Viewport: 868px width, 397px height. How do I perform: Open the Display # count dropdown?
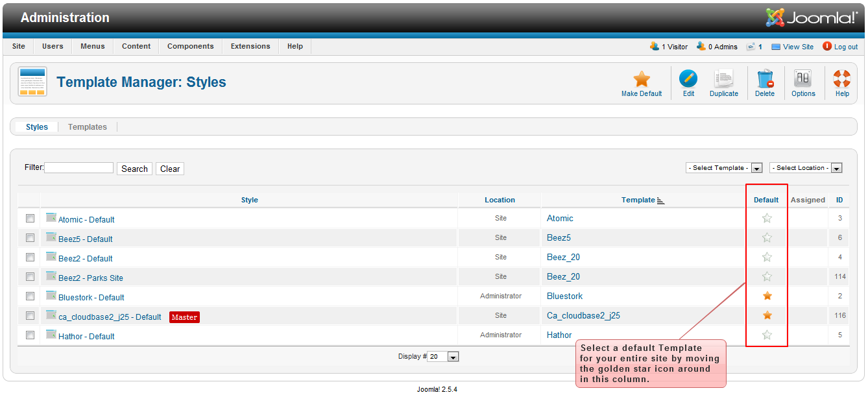(443, 357)
